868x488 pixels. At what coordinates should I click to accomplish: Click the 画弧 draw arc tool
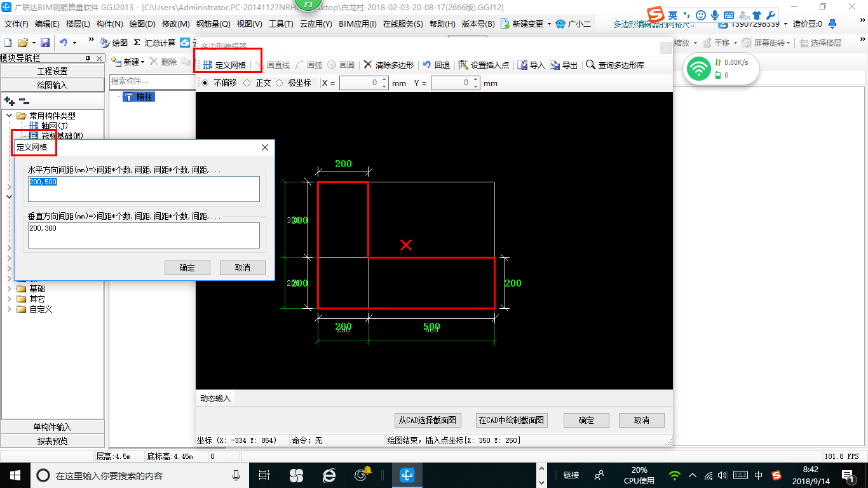pyautogui.click(x=309, y=65)
